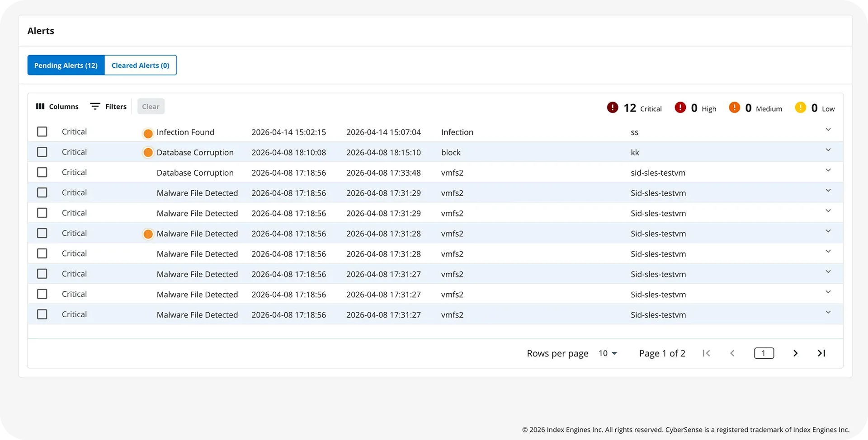Click the 'Infection' type cell

(457, 132)
